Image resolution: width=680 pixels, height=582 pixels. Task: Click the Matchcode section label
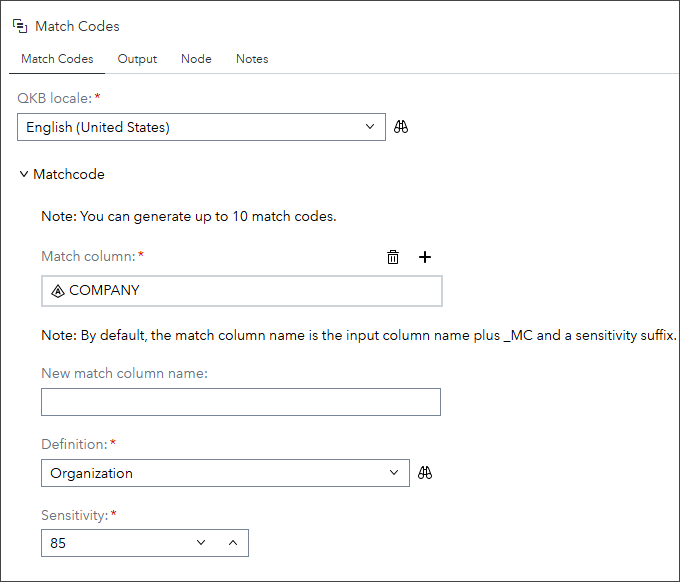click(69, 175)
